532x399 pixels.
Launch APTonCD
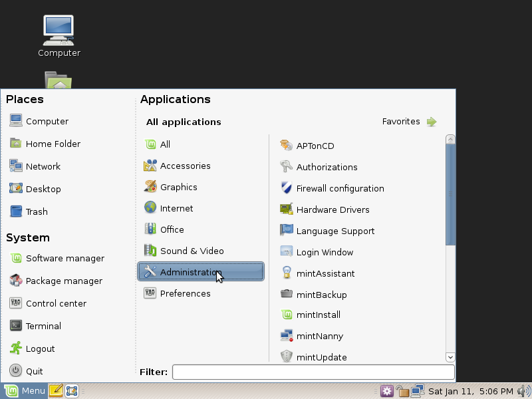307,146
